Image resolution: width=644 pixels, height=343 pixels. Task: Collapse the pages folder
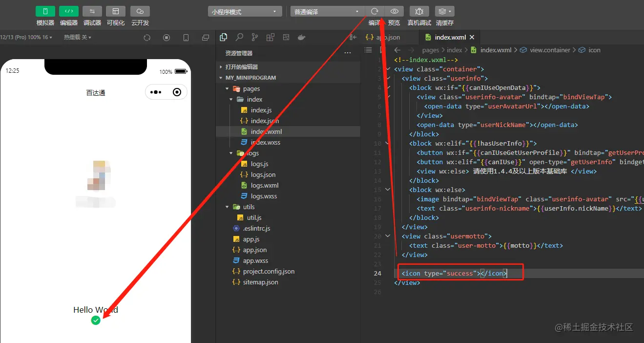[x=288, y=88]
